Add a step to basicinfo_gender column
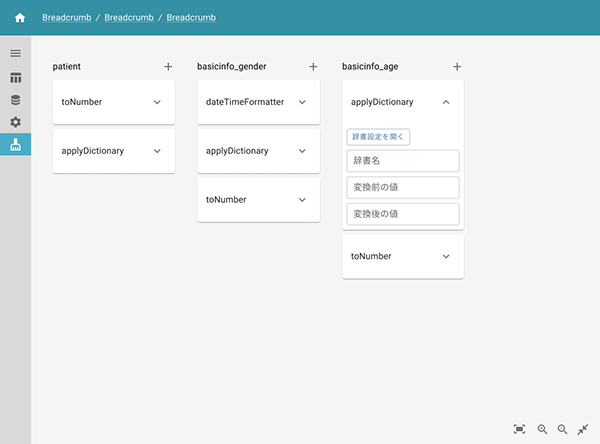This screenshot has width=600, height=444. [313, 66]
